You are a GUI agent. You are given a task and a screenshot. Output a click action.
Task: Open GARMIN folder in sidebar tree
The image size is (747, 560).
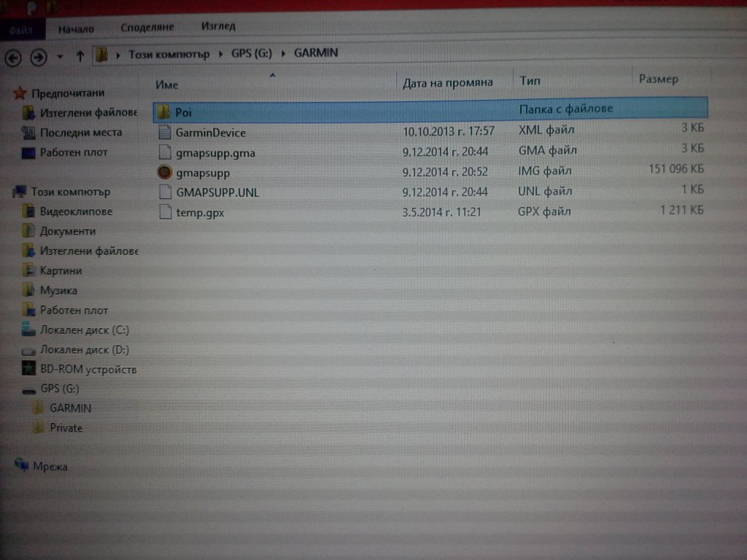click(x=71, y=408)
